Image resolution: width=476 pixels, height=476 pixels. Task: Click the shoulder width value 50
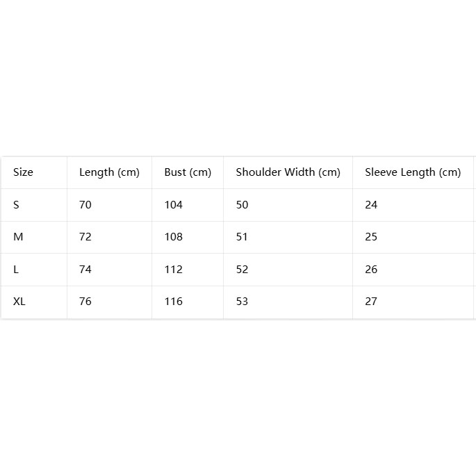[242, 205]
